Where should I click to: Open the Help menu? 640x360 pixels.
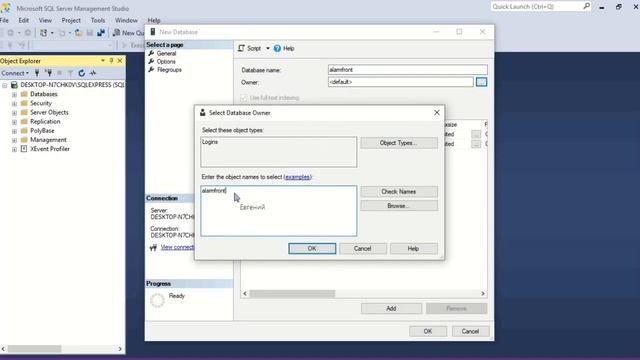(154, 20)
